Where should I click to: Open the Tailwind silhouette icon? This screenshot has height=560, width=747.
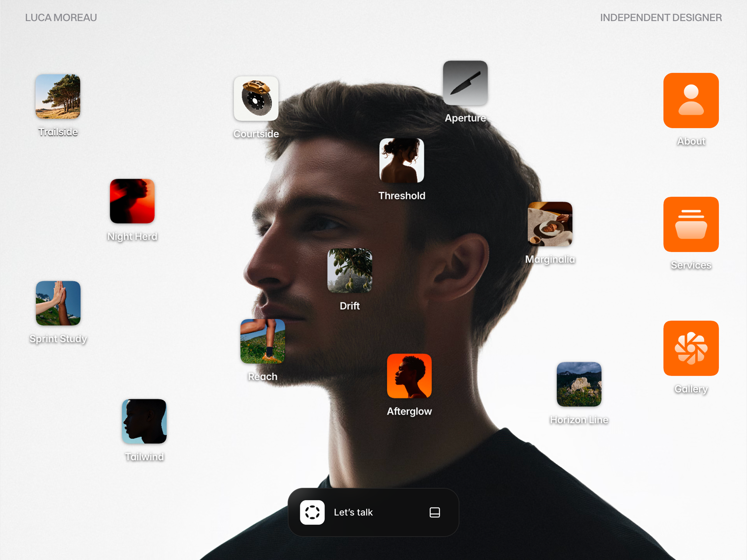point(144,421)
